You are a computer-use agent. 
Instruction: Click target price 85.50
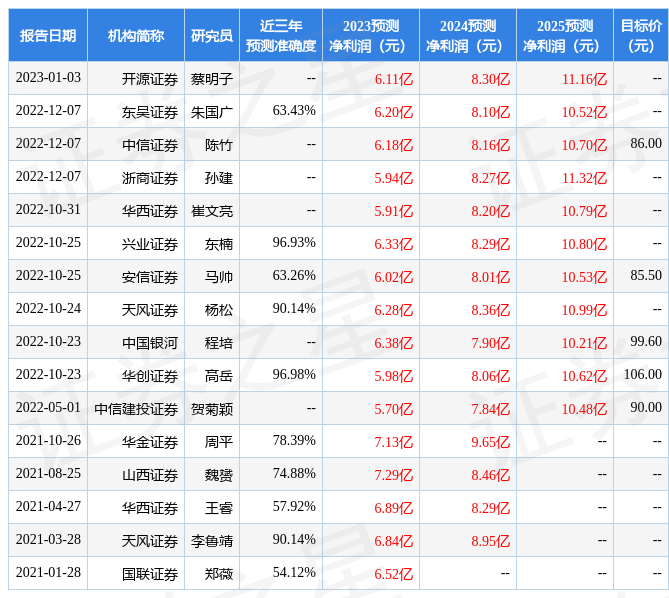[646, 276]
